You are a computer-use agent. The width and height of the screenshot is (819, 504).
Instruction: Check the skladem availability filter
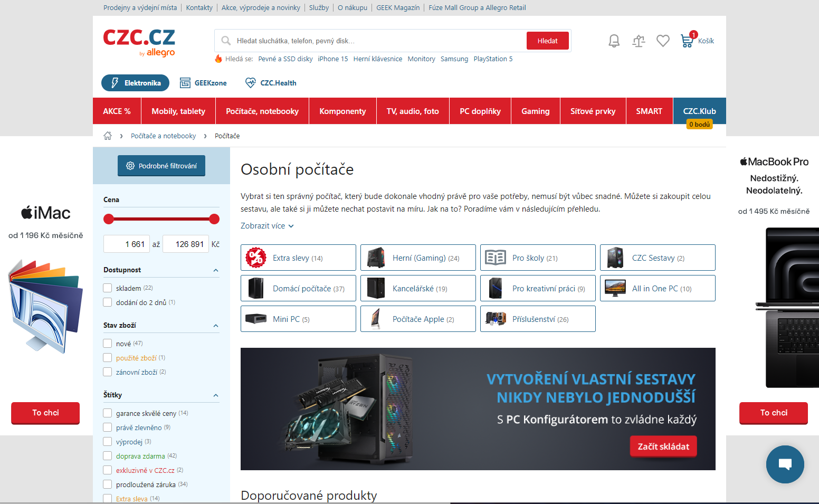[x=108, y=288]
